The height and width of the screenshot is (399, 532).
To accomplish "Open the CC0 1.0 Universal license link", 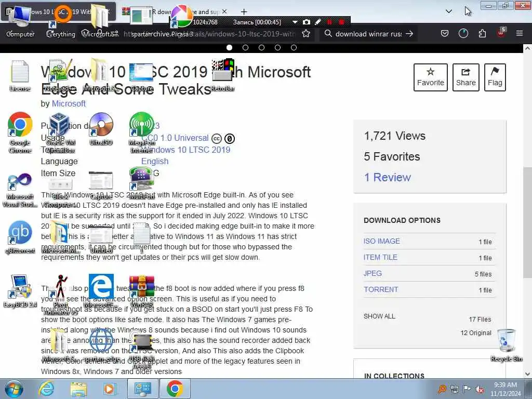I will point(176,138).
